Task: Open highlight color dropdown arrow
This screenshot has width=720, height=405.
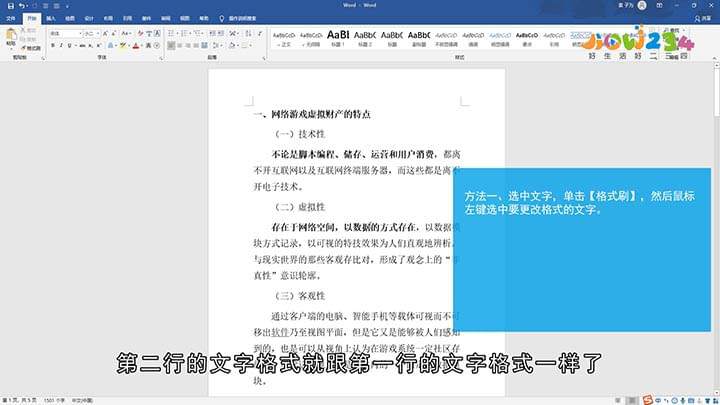Action: point(128,45)
